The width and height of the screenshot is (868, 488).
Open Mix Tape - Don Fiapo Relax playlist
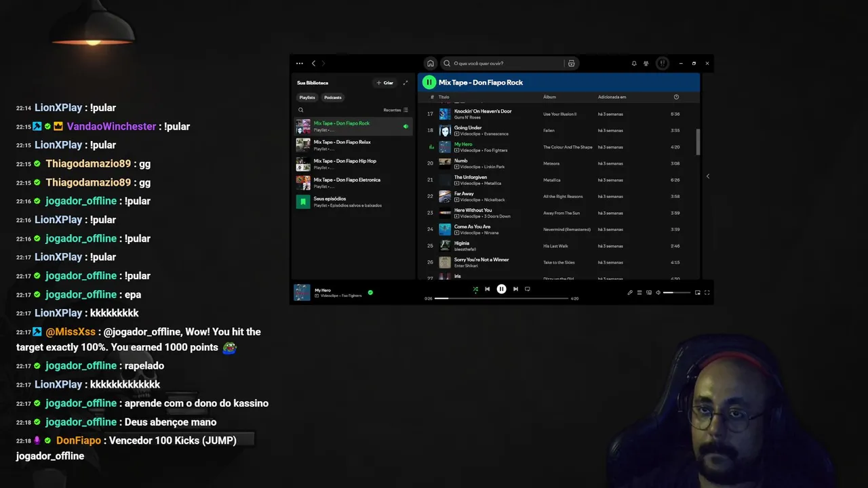click(x=353, y=145)
